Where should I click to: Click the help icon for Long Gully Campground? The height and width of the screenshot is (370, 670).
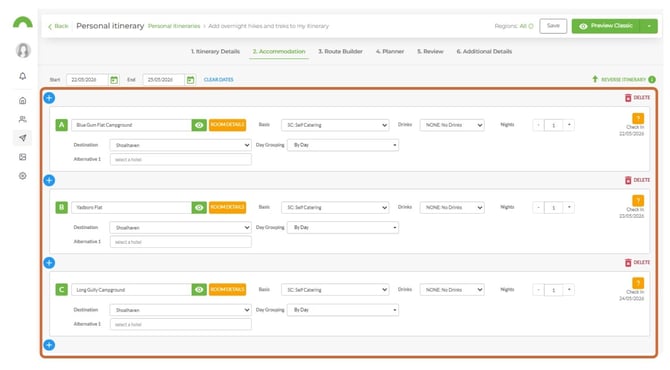(x=638, y=283)
